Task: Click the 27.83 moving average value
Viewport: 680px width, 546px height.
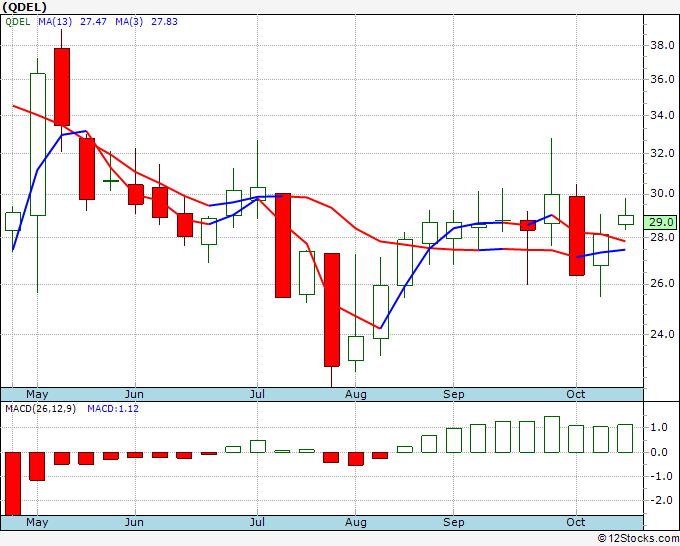Action: pos(164,22)
